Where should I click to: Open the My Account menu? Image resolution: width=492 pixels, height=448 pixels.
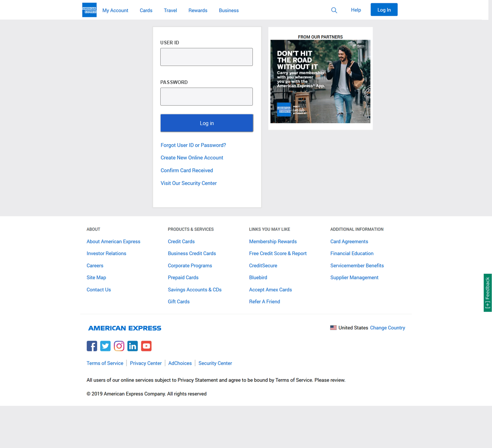115,10
